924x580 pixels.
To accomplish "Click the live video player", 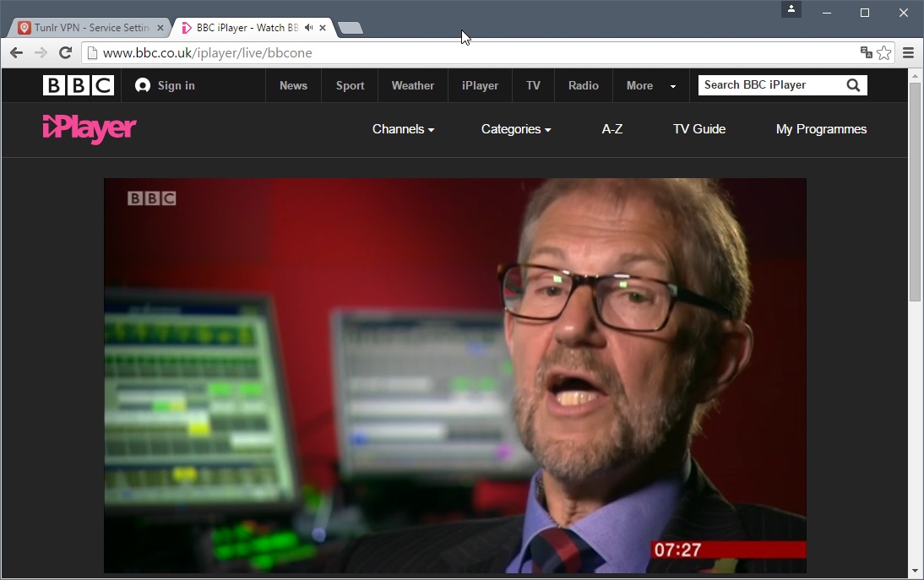I will pyautogui.click(x=455, y=375).
